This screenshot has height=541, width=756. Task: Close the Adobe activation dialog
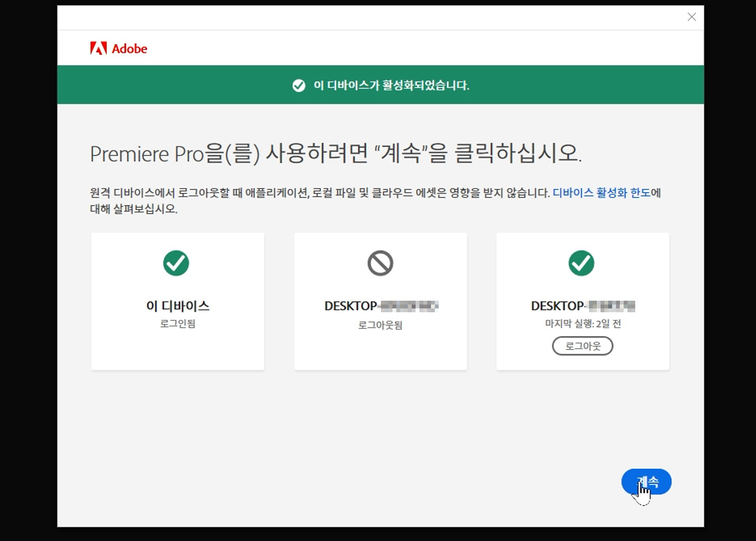tap(691, 17)
